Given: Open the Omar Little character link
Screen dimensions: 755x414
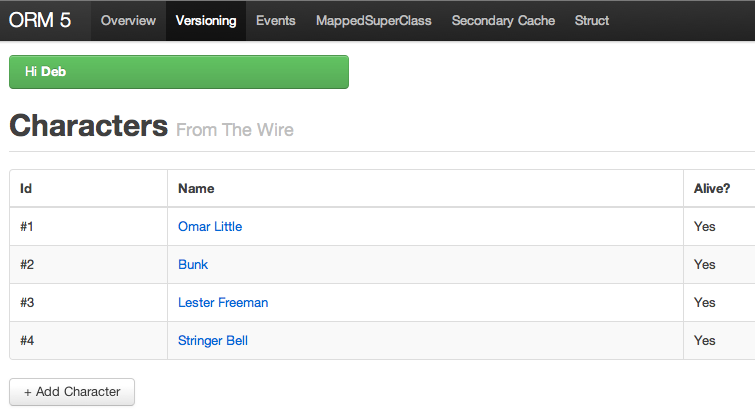Looking at the screenshot, I should pos(210,226).
